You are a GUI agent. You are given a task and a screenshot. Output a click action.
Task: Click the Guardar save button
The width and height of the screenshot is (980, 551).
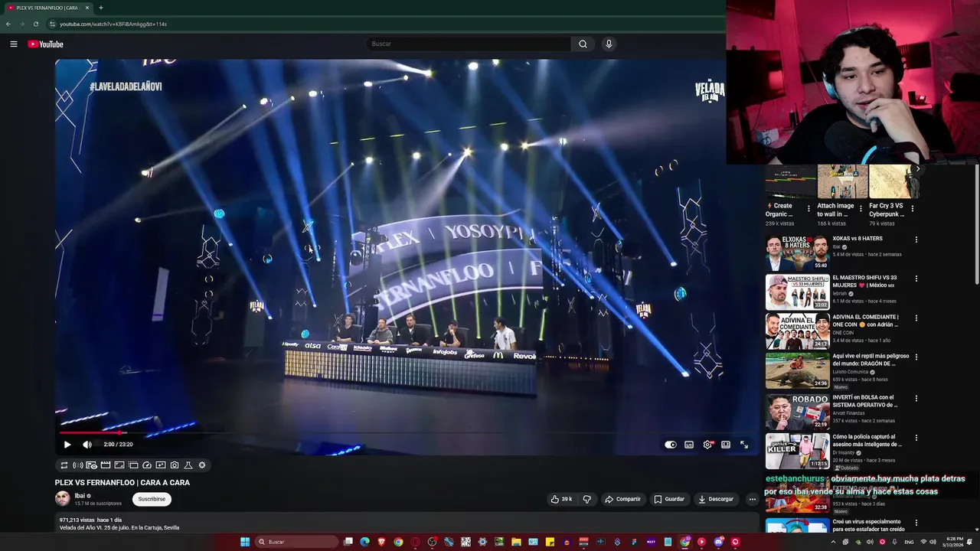tap(669, 499)
